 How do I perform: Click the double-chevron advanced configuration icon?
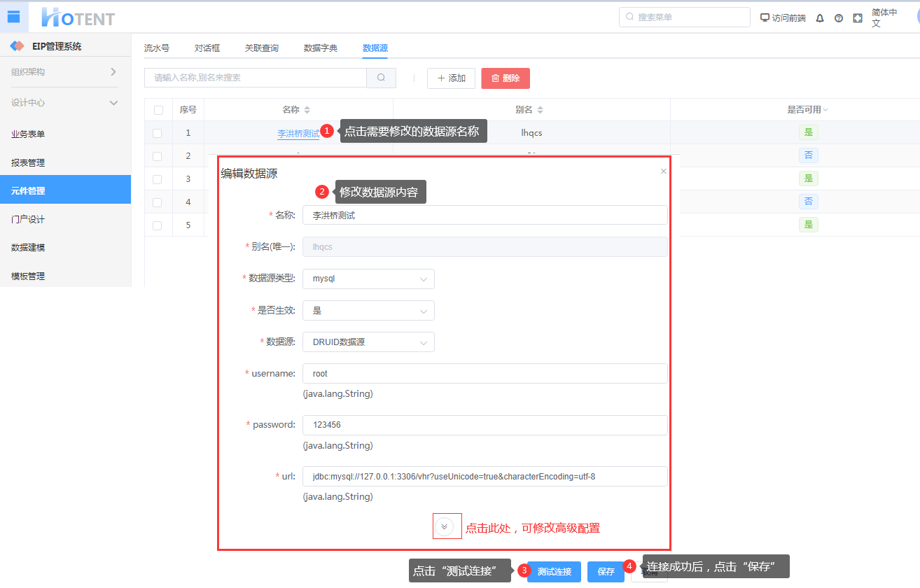(444, 526)
